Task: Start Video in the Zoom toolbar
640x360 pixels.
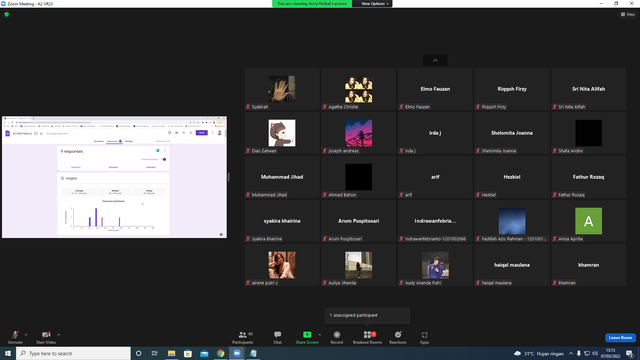Action: pos(46,337)
